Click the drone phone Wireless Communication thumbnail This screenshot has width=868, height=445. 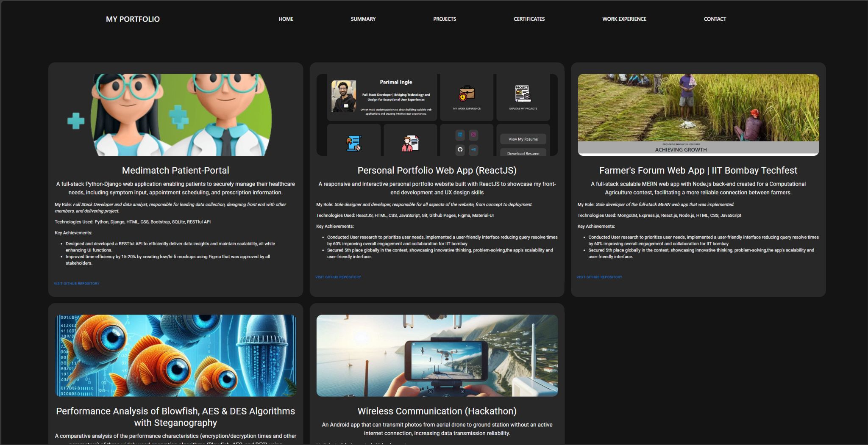click(x=437, y=356)
